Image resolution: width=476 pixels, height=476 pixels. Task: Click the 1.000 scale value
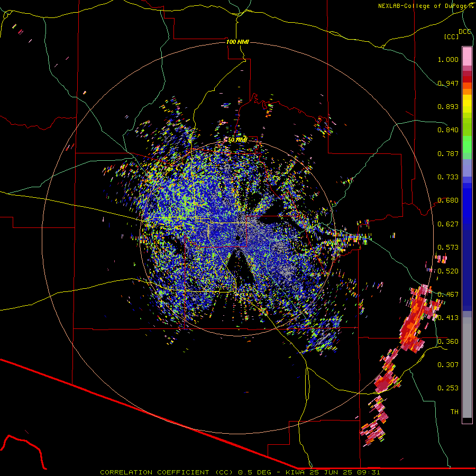point(448,59)
